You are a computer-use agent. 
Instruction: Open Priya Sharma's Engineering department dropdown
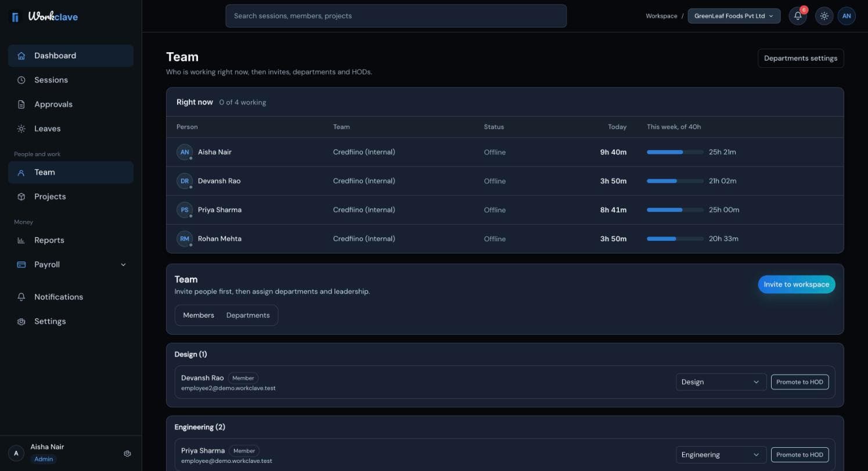[721, 455]
